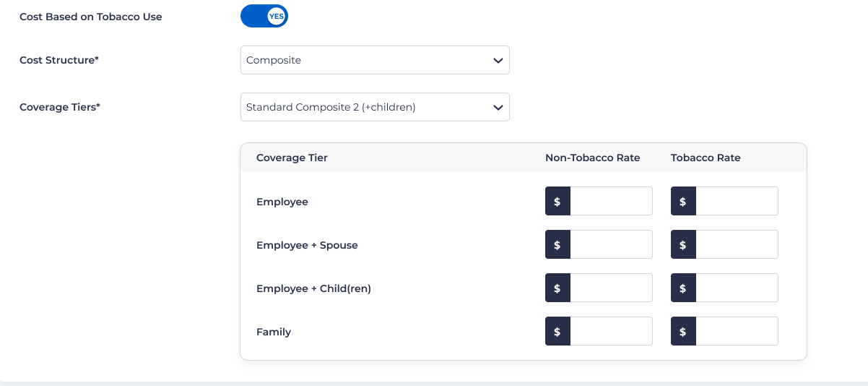Click Employee + Spouse Tobacco dollar icon
The width and height of the screenshot is (868, 386).
pyautogui.click(x=683, y=245)
